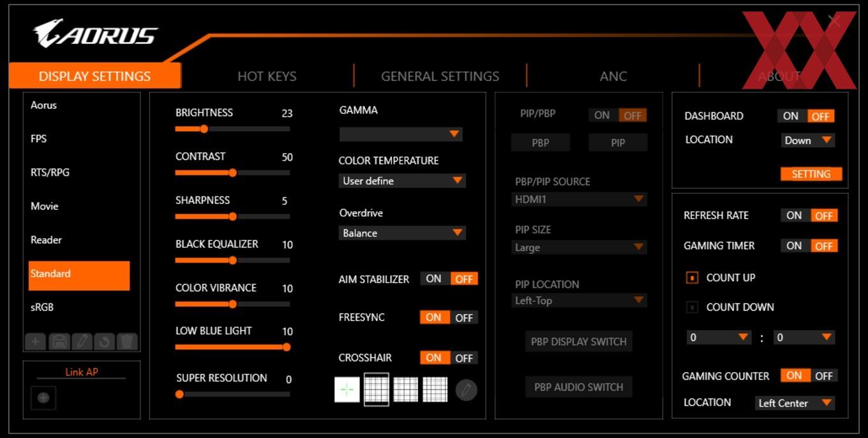Open the GENERAL SETTINGS tab
868x438 pixels.
[440, 76]
